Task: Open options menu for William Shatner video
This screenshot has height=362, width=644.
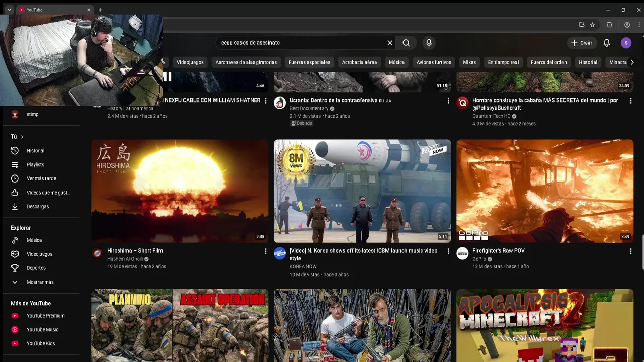Action: pos(266,101)
